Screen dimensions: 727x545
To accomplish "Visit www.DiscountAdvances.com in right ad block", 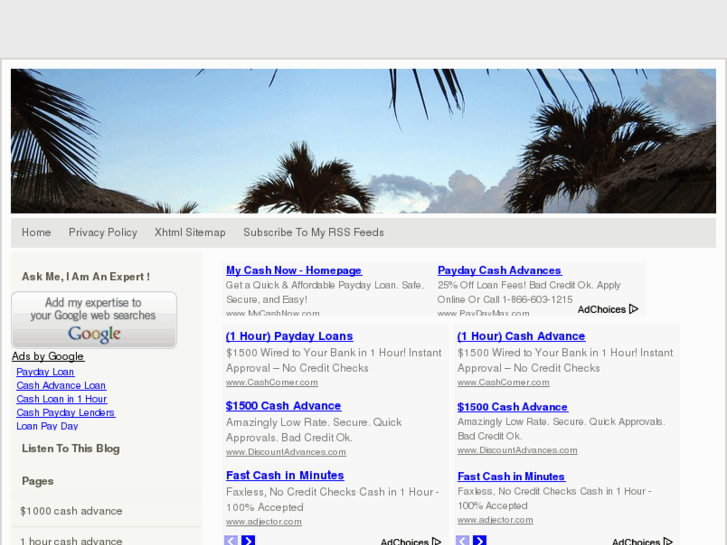I will [517, 450].
